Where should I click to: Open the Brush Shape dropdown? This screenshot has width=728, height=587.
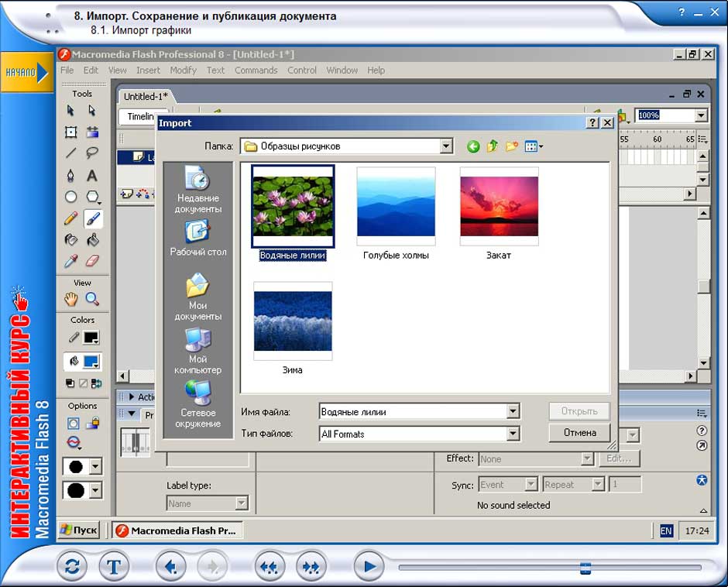(95, 490)
